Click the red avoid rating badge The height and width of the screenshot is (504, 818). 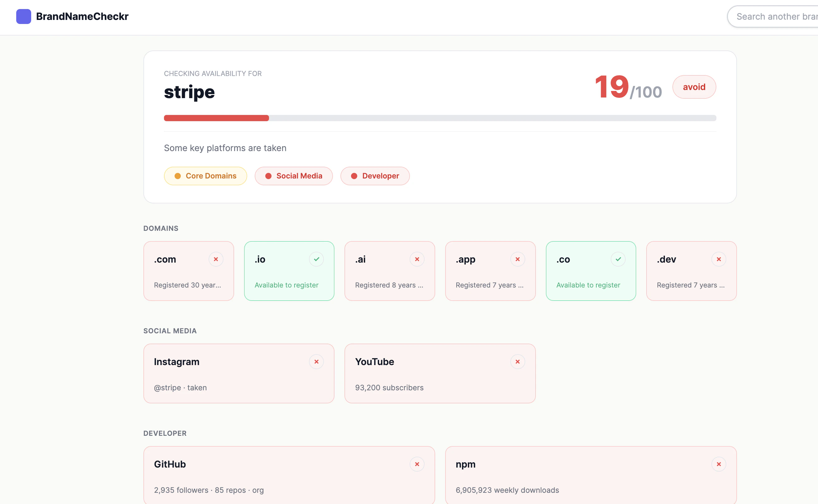tap(694, 87)
